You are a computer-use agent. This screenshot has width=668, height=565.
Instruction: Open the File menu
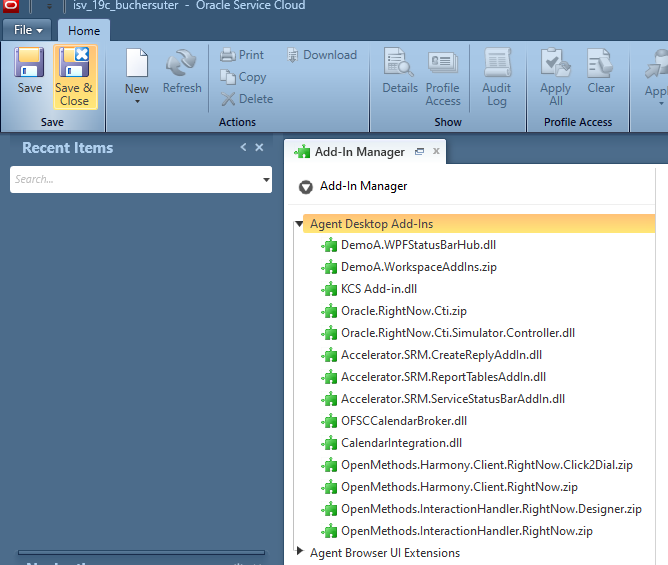coord(27,30)
